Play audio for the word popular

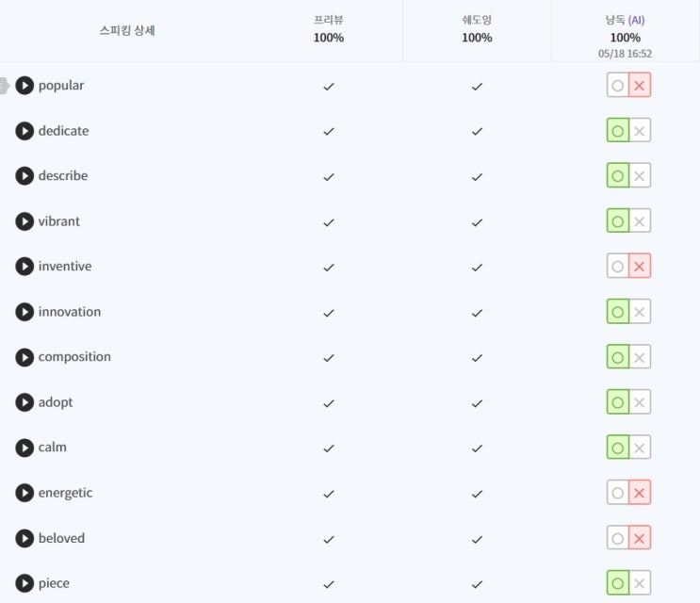[24, 85]
